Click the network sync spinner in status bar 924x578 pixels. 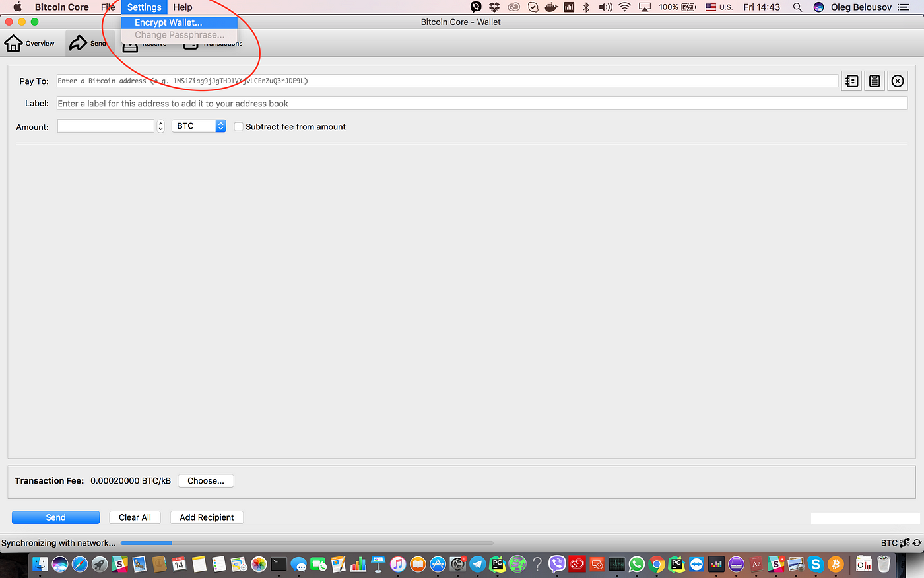pos(917,543)
